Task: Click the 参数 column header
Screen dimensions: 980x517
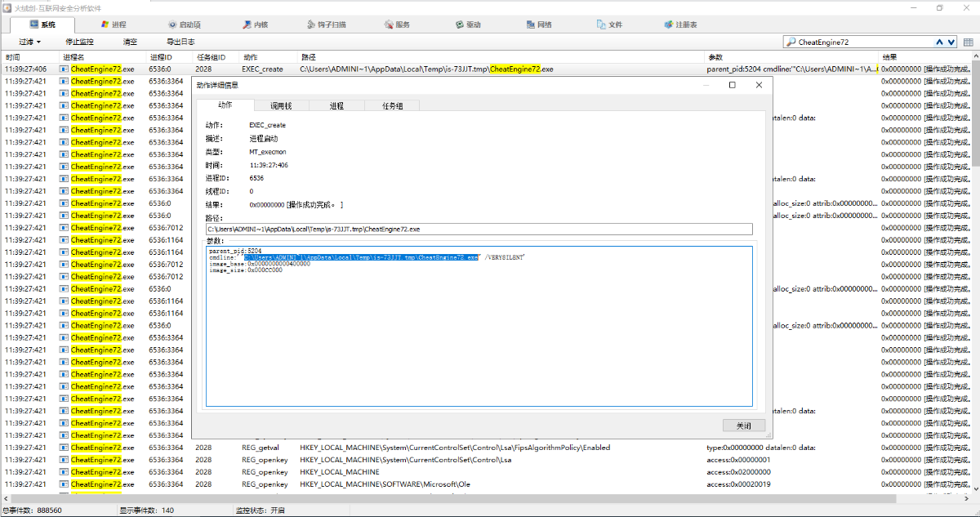Action: coord(791,57)
